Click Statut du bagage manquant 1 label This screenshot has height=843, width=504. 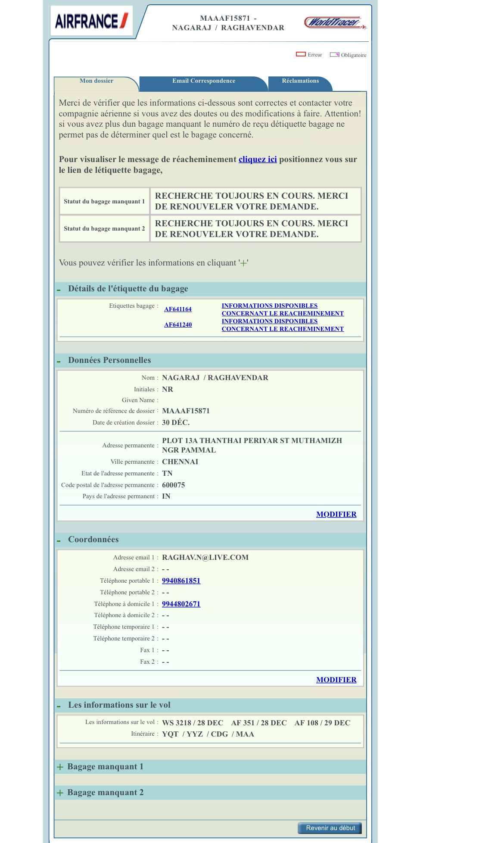coord(104,201)
